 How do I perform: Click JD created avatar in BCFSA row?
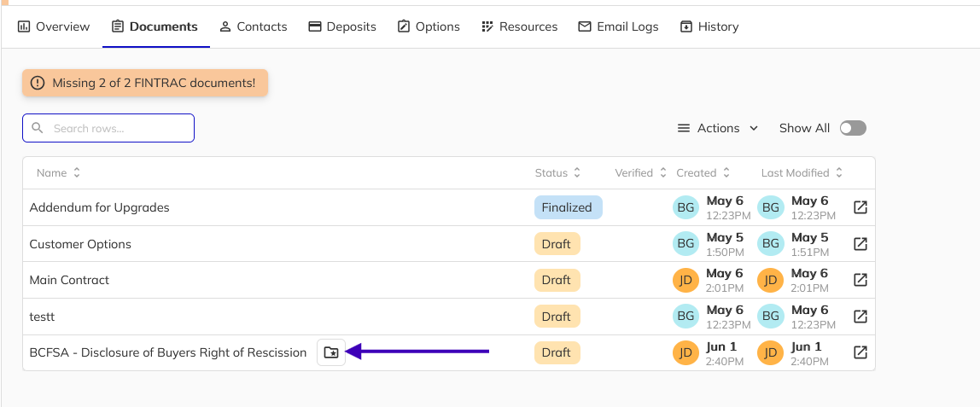tap(685, 352)
